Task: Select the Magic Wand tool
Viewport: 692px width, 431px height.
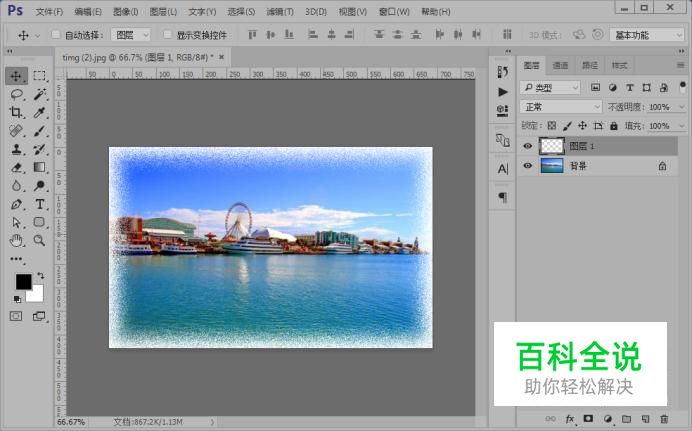Action: pyautogui.click(x=40, y=94)
